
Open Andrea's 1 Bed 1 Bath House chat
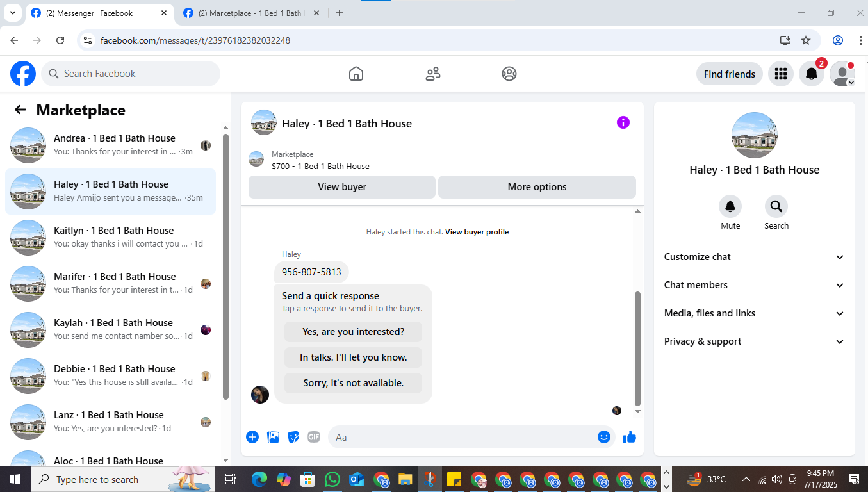click(x=110, y=145)
